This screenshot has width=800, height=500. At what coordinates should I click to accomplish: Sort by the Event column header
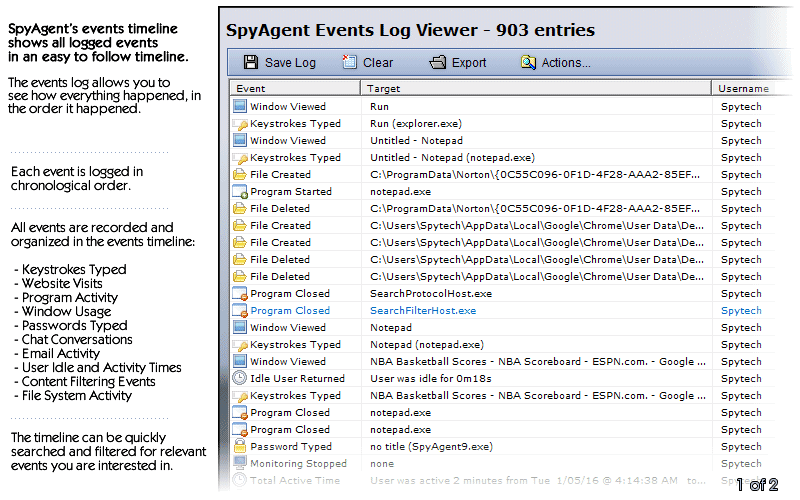295,88
